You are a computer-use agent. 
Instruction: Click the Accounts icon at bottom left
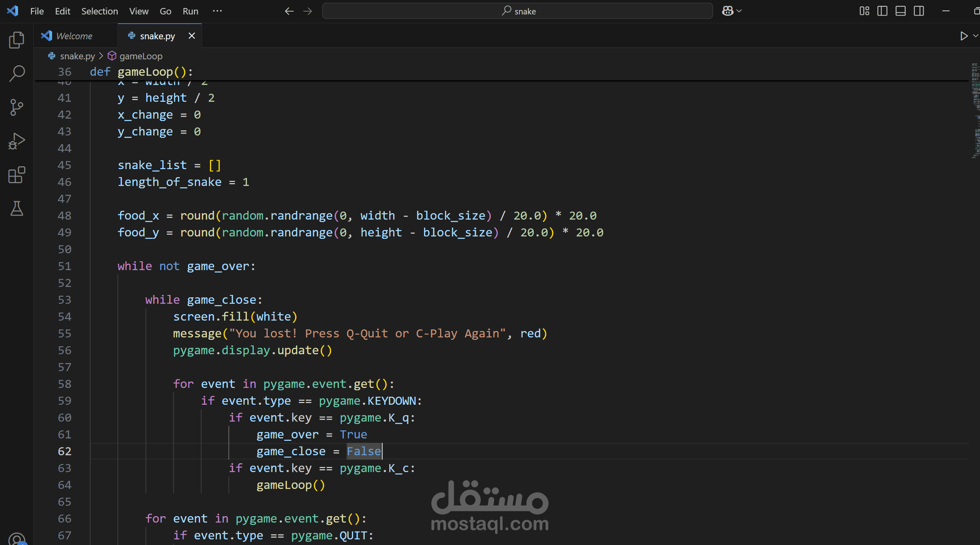(16, 539)
